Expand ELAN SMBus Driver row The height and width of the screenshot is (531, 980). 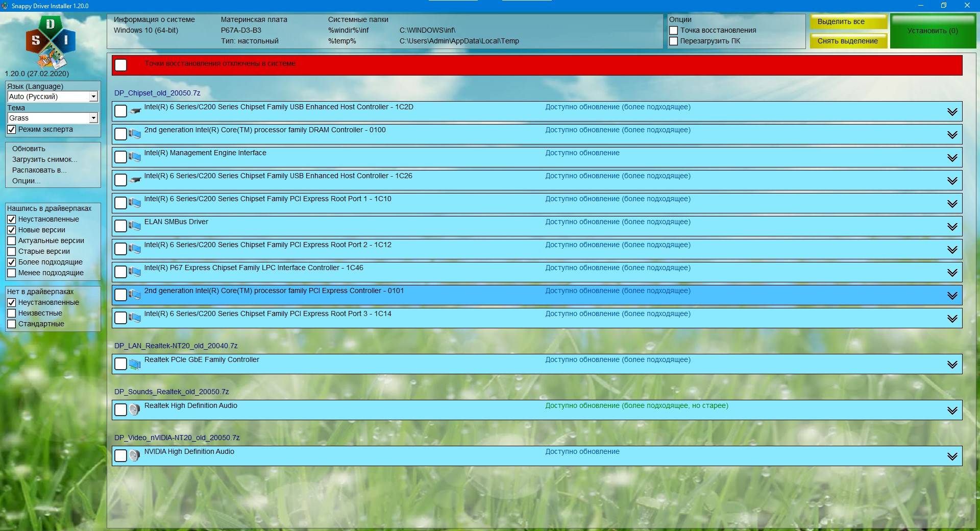(952, 227)
